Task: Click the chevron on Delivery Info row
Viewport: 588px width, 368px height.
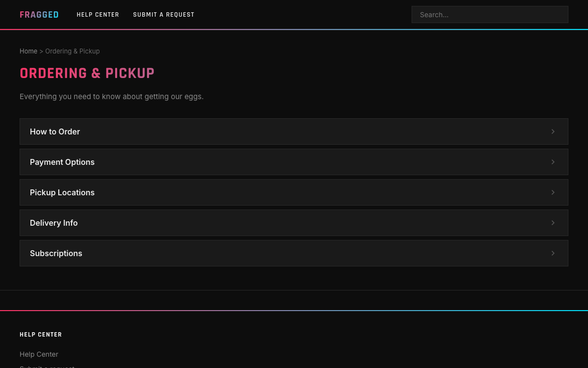Action: pos(553,223)
